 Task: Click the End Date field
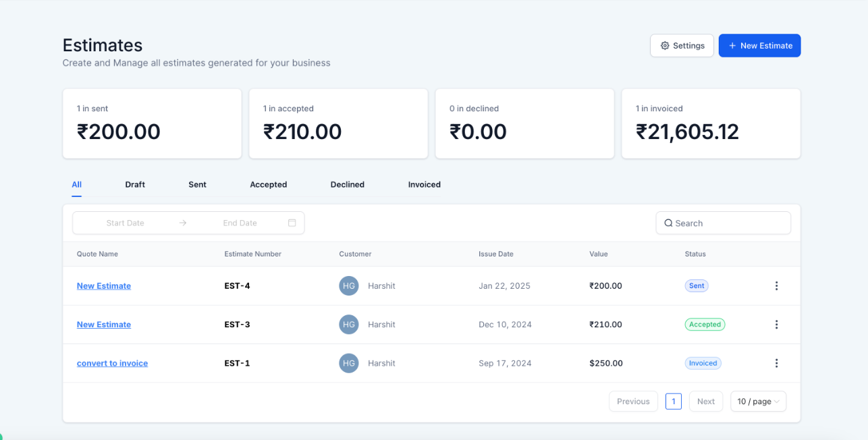240,223
